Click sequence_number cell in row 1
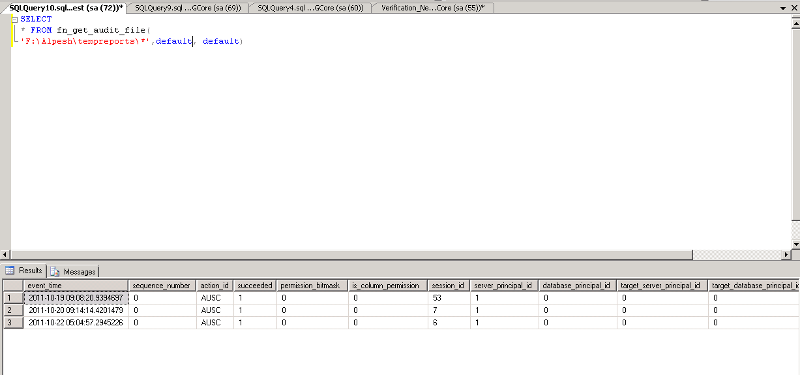The height and width of the screenshot is (375, 800). [162, 297]
